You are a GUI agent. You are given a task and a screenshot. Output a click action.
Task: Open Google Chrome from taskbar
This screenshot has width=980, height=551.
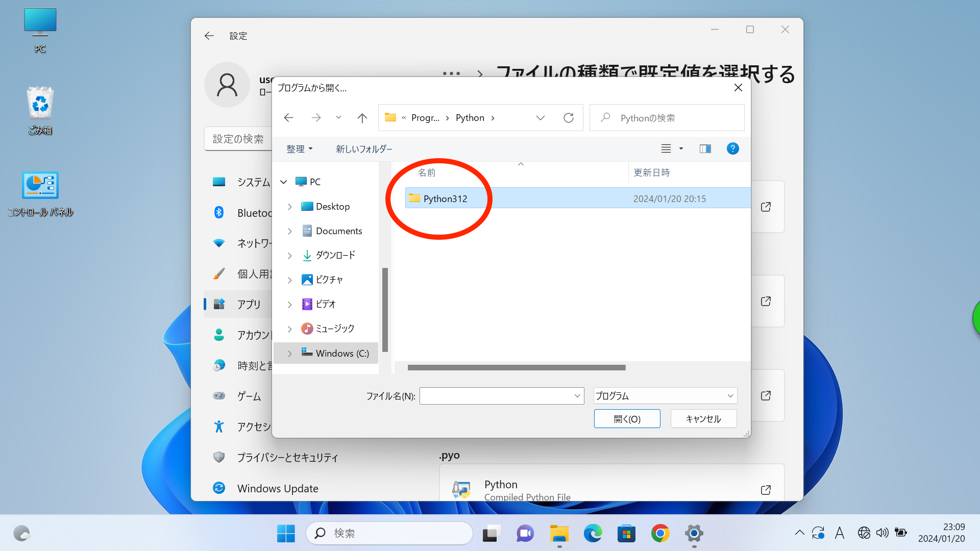point(660,533)
